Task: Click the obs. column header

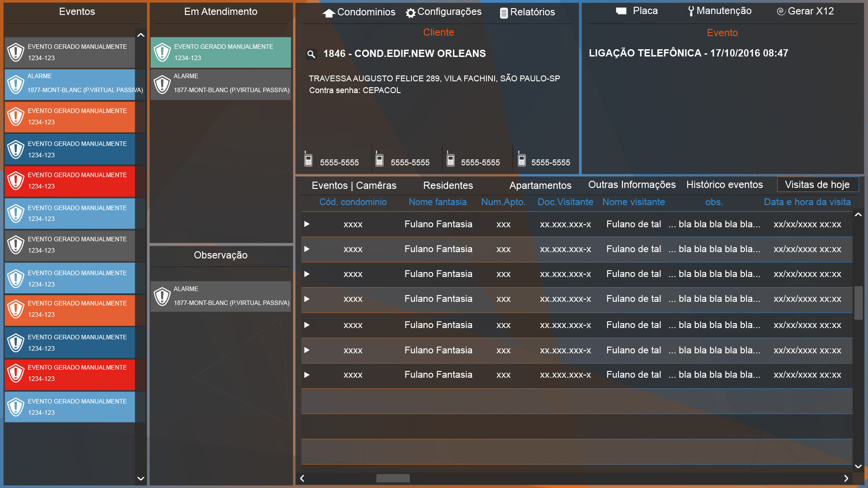Action: pyautogui.click(x=714, y=202)
